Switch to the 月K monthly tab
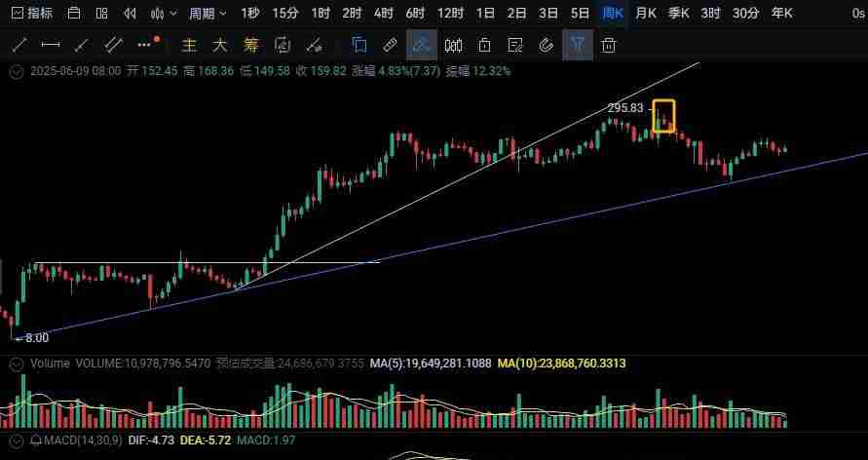 click(x=645, y=14)
